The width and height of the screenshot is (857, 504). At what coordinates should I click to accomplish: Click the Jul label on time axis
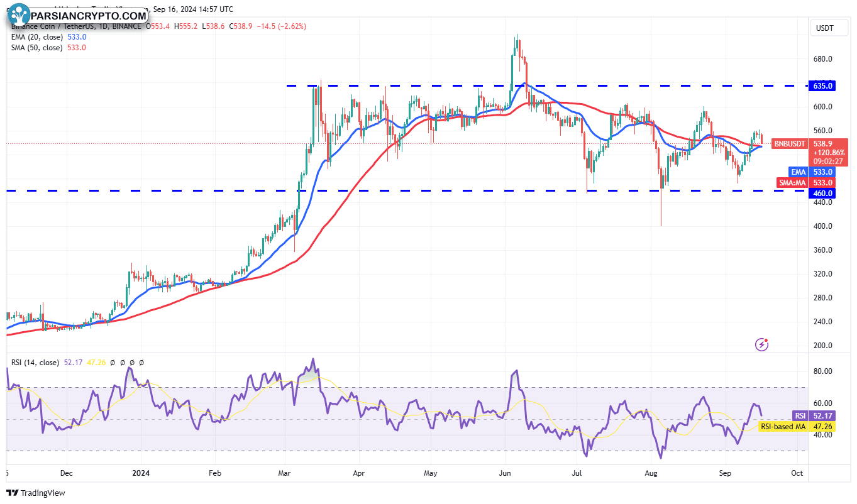point(577,473)
